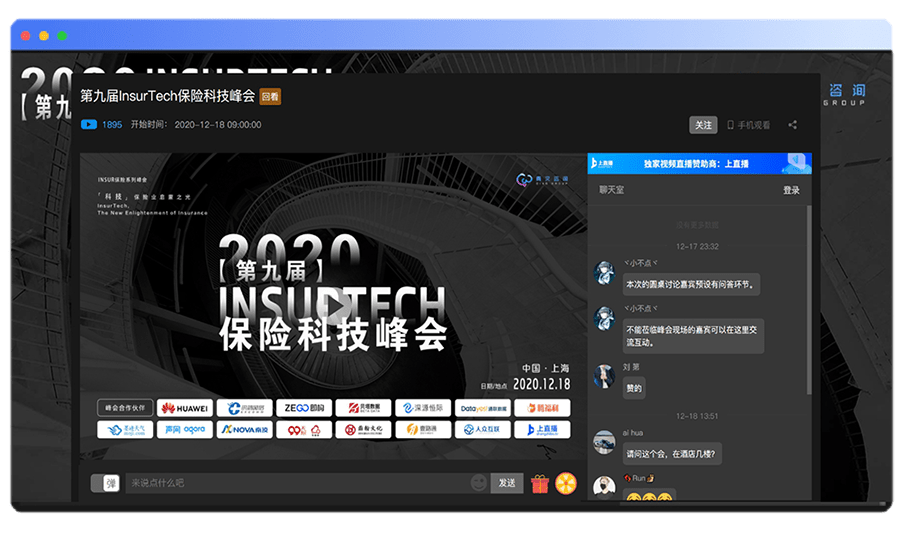Click start time 2020-12-18 09:00:00
The width and height of the screenshot is (900, 550).
[218, 125]
